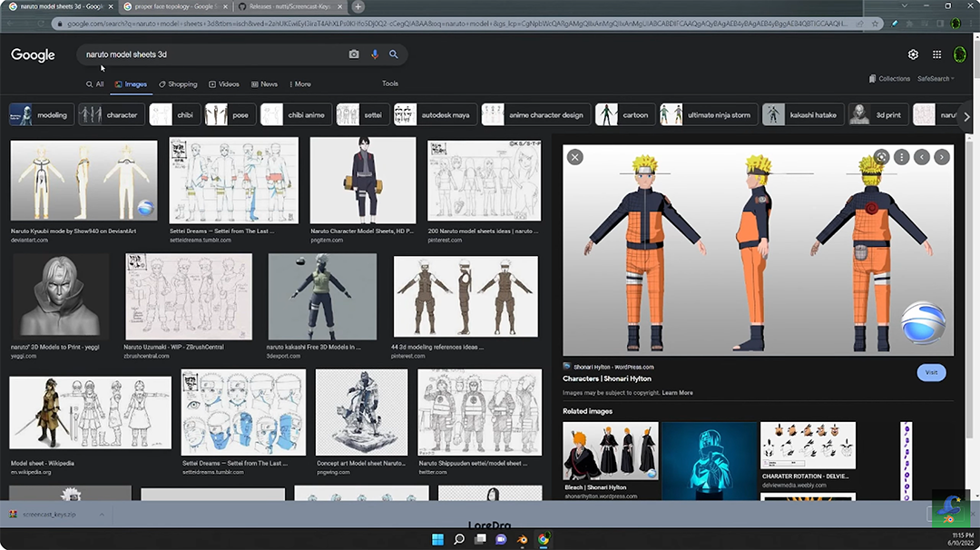Viewport: 980px width, 550px height.
Task: Click the Google Earth logo on the preview image
Action: [x=925, y=322]
